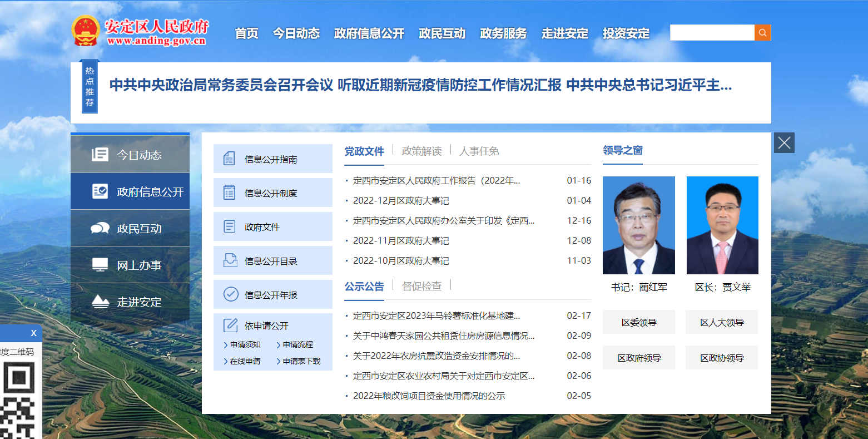Open 政务服务 in top navigation
The width and height of the screenshot is (868, 439).
(503, 33)
